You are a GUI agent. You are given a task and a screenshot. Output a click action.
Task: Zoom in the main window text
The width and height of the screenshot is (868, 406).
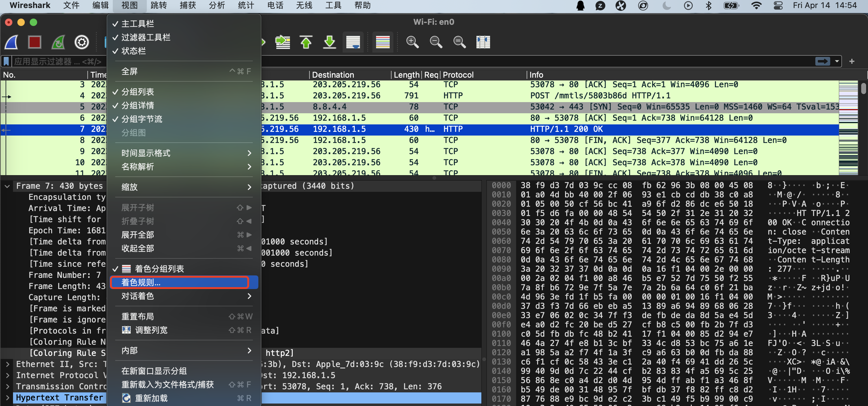point(412,42)
